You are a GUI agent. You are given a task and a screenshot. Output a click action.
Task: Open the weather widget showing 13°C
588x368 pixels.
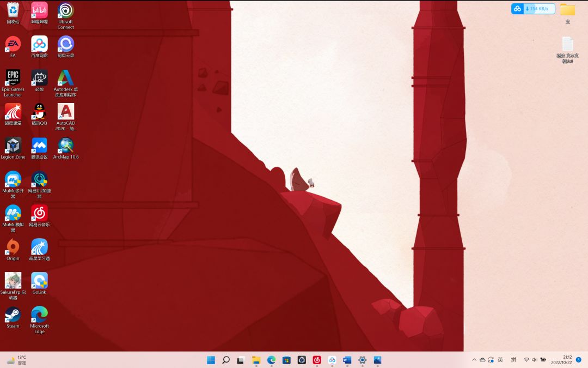pyautogui.click(x=16, y=360)
